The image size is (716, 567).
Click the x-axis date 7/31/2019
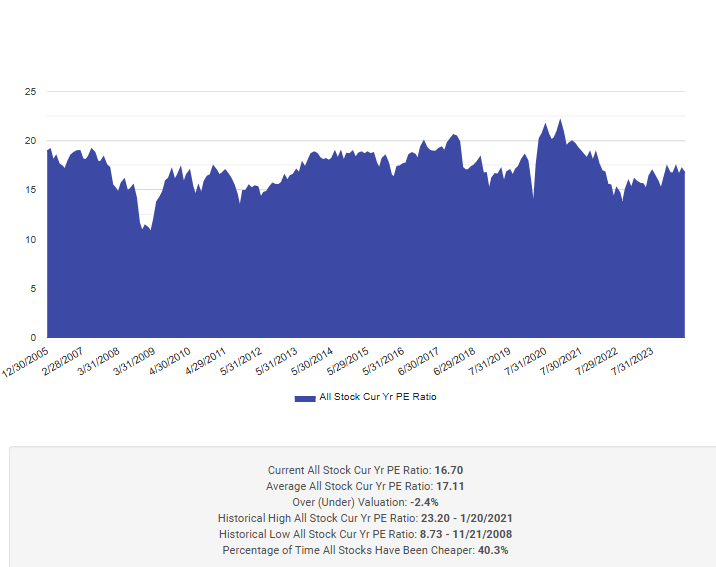tap(490, 361)
